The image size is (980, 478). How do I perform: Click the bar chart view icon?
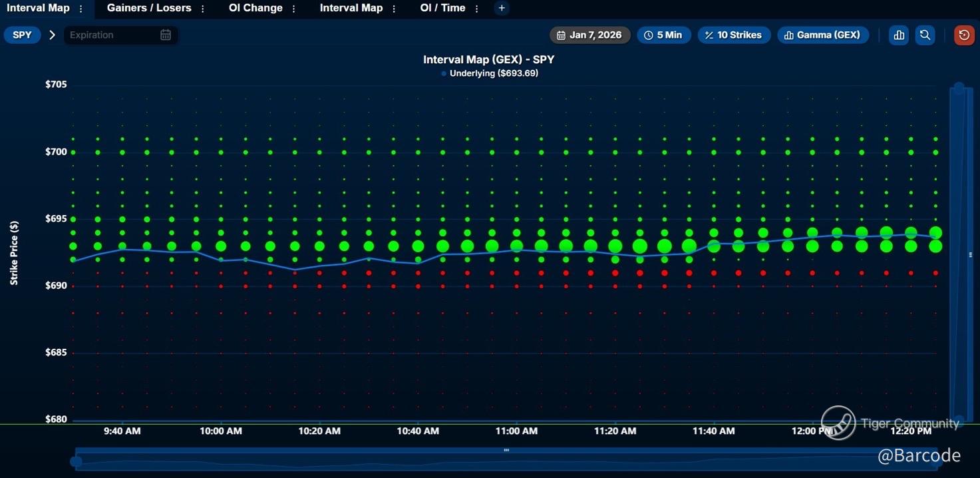tap(899, 35)
